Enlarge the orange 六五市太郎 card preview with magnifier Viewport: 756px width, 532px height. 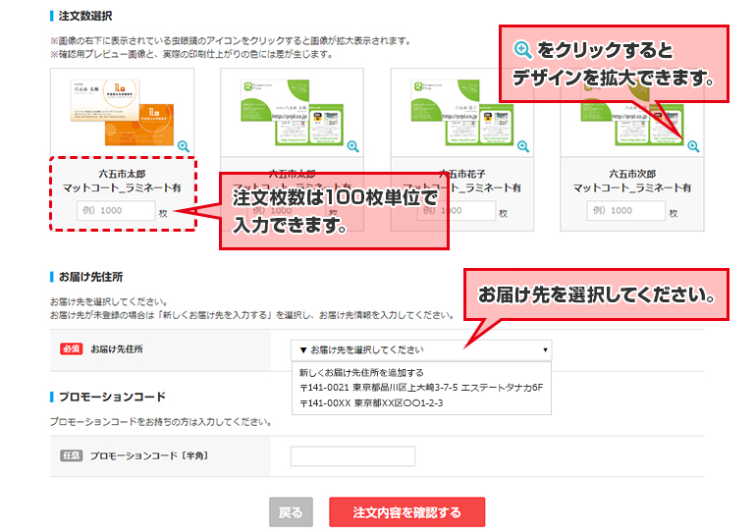pos(184,146)
